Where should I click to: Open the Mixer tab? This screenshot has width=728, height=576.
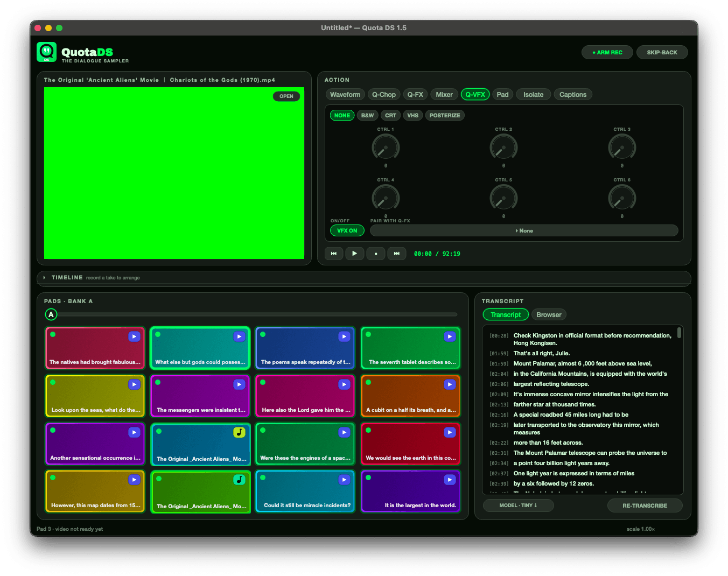point(444,95)
